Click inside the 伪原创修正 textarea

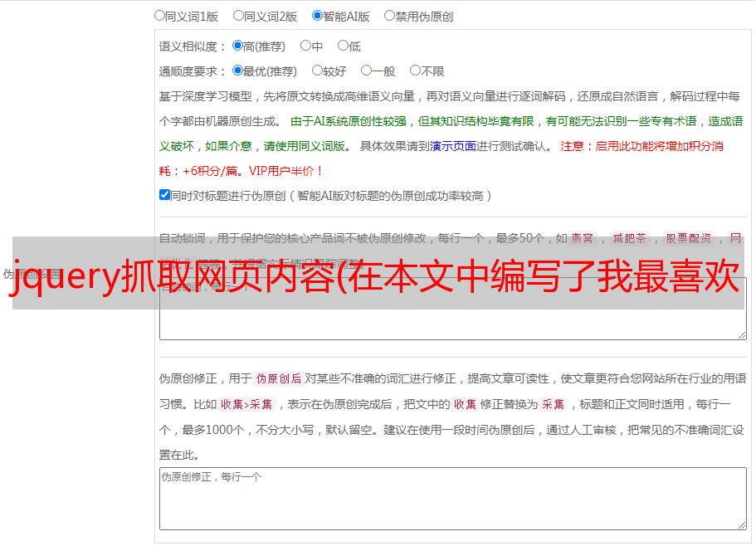click(453, 499)
